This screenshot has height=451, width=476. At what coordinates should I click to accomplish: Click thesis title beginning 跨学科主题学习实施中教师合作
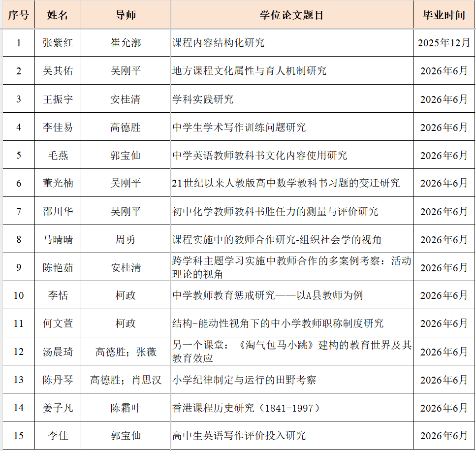click(x=292, y=267)
